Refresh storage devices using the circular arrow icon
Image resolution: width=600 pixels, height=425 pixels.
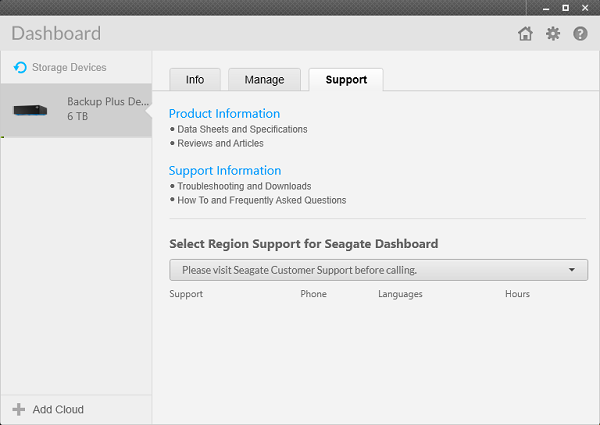(x=20, y=67)
